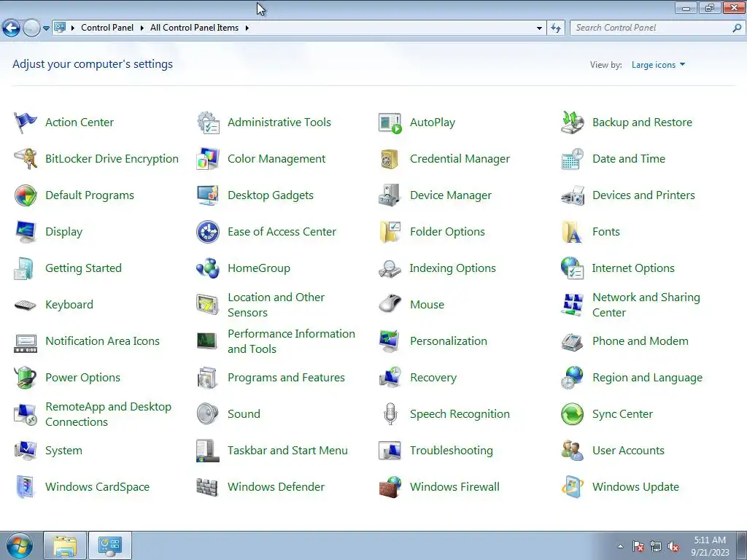Screen dimensions: 747x560
Task: Open Performance Information and Tools link
Action: coord(291,341)
